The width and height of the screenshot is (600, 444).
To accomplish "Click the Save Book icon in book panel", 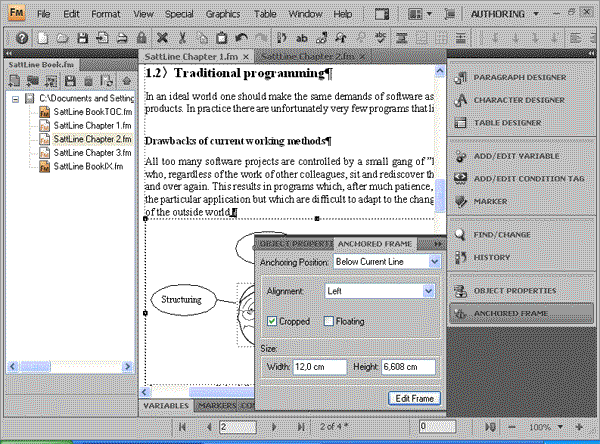I will [71, 82].
